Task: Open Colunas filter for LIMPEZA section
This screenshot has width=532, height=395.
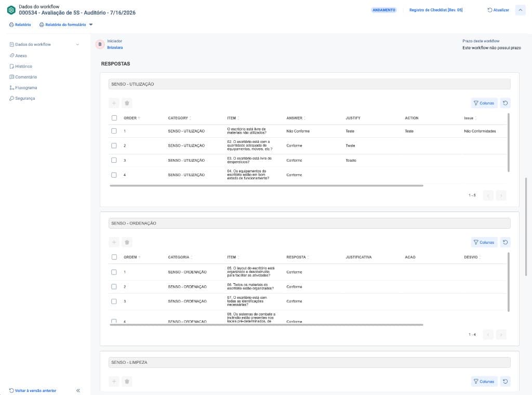Action: [484, 381]
